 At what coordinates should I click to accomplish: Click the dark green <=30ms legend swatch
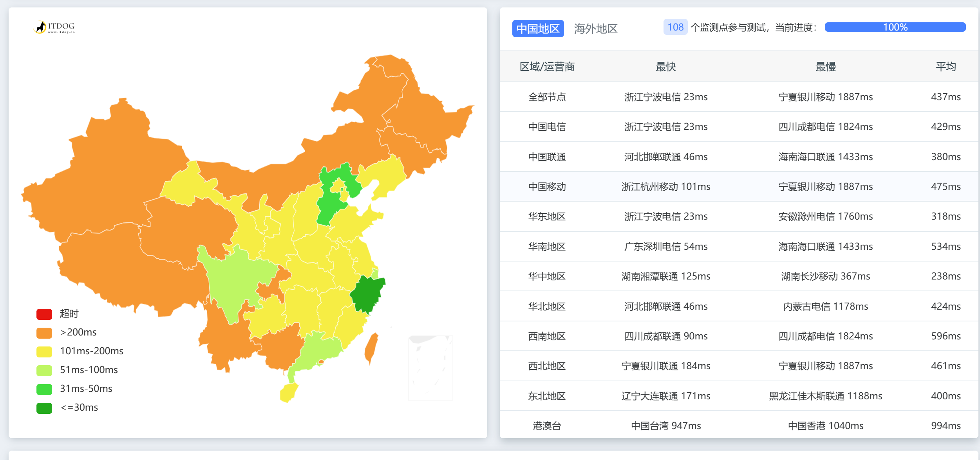(44, 408)
